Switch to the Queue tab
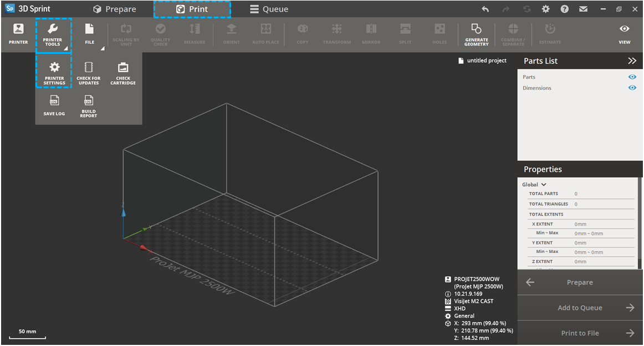The height and width of the screenshot is (346, 644). pyautogui.click(x=269, y=9)
